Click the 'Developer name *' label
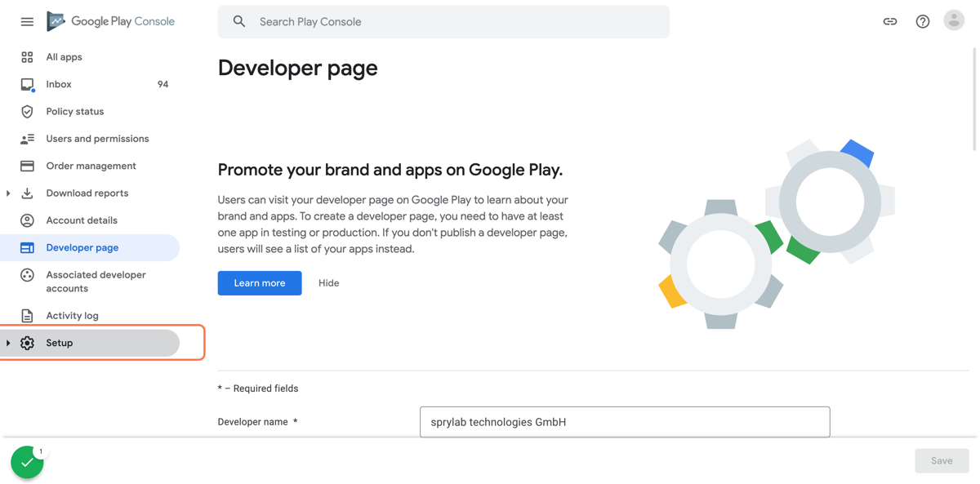The height and width of the screenshot is (484, 980). pos(258,423)
